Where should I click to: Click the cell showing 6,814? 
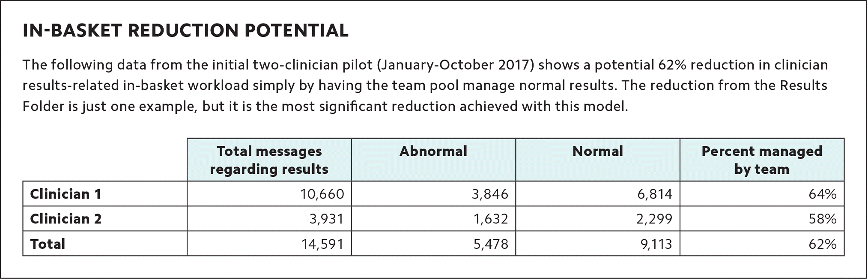[655, 194]
